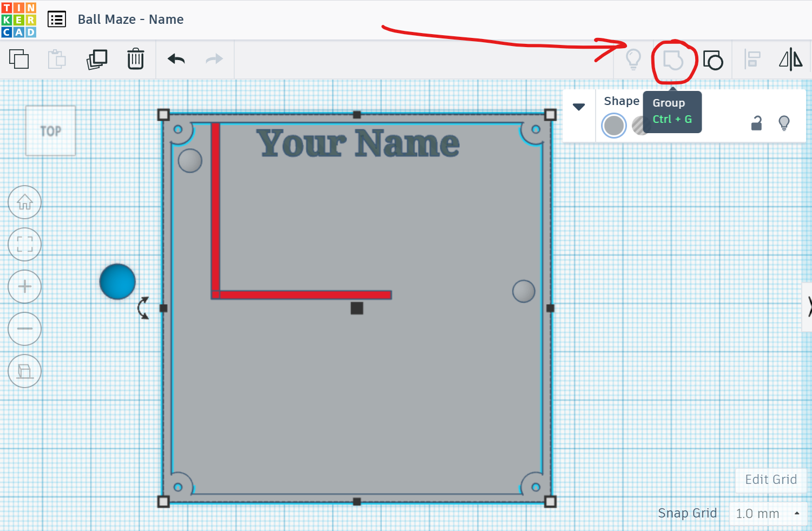This screenshot has width=812, height=531.
Task: Hide the selected shape with the lightbulb
Action: 784,123
